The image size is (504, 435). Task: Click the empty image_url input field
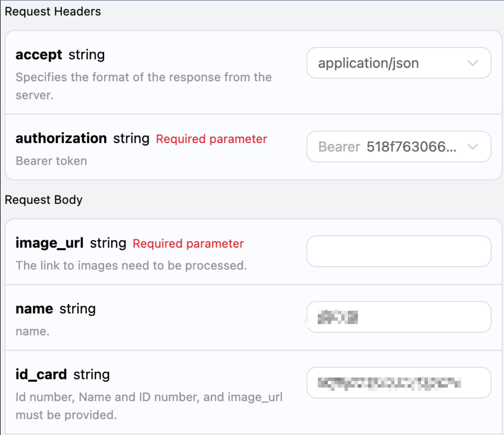[399, 251]
